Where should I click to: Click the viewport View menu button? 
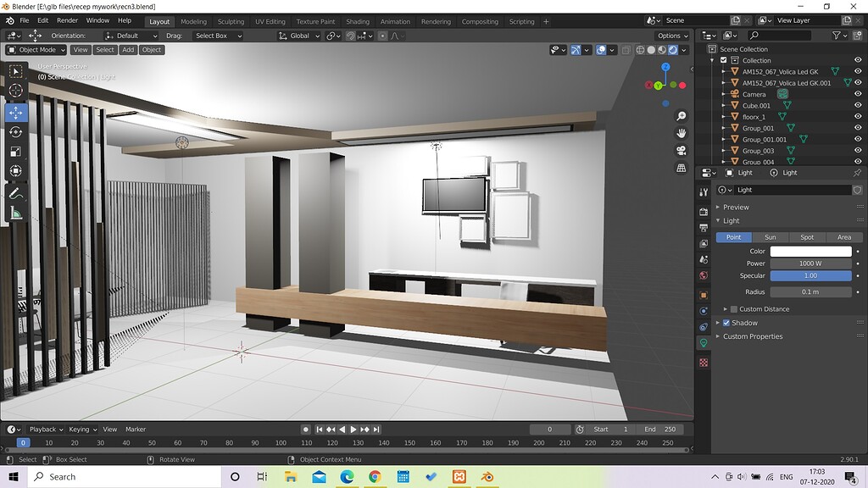81,50
